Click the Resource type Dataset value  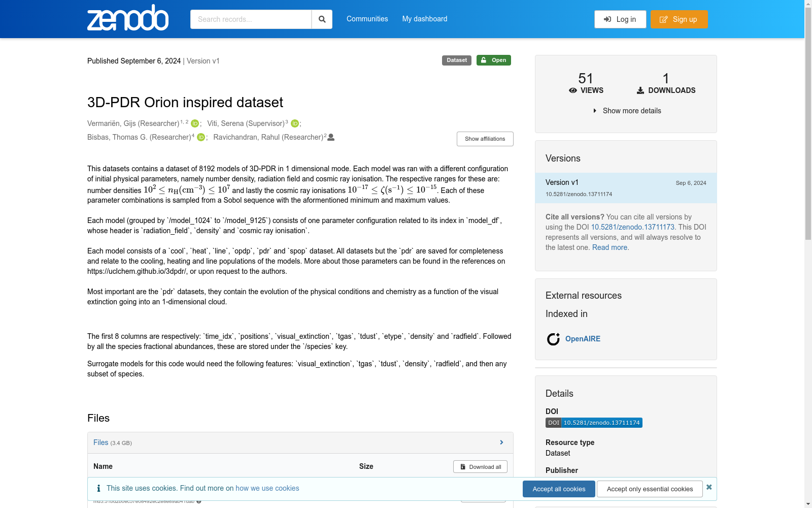coord(558,453)
